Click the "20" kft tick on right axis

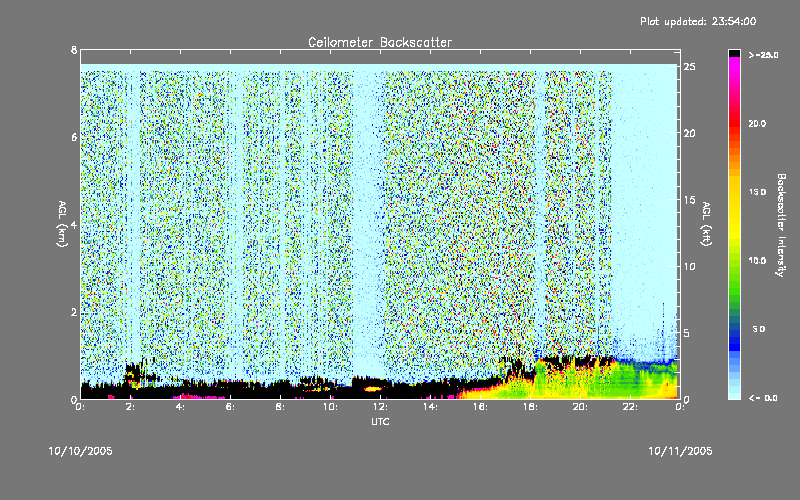click(x=689, y=133)
